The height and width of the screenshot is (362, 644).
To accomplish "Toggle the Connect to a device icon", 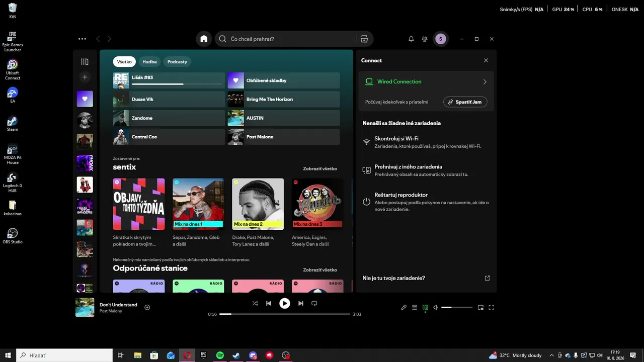I will click(x=425, y=307).
